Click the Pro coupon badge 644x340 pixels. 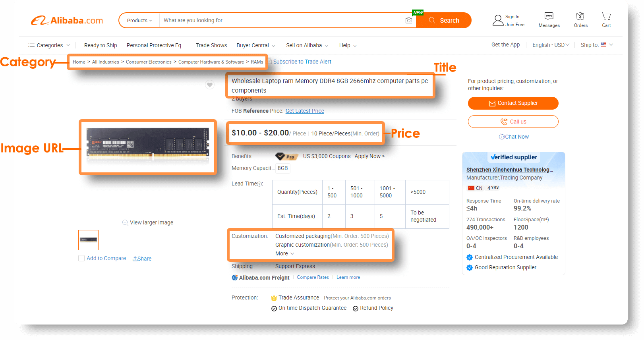[287, 156]
